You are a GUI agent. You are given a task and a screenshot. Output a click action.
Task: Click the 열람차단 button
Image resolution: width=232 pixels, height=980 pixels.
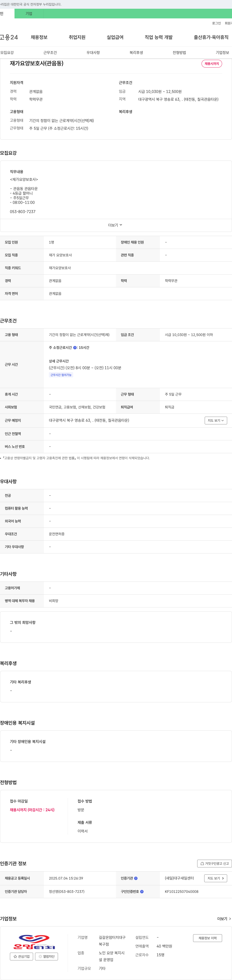[46, 957]
